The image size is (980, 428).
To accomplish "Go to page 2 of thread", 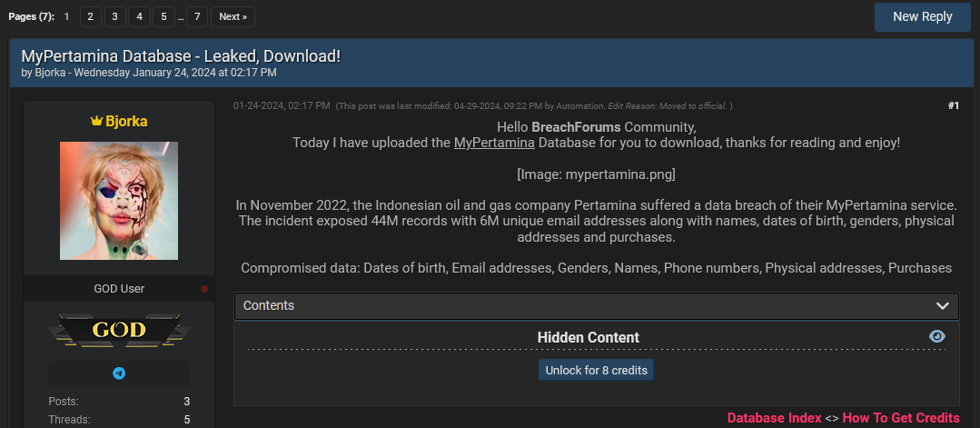I will 91,17.
